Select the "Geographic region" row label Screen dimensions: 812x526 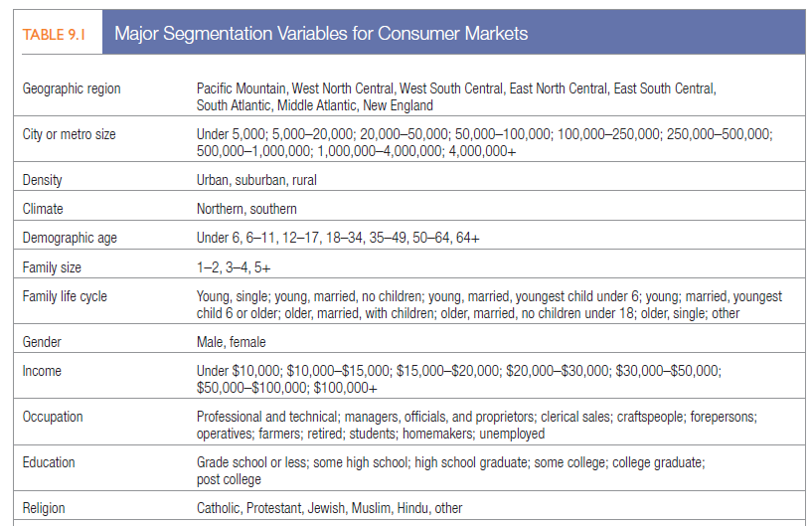click(72, 88)
